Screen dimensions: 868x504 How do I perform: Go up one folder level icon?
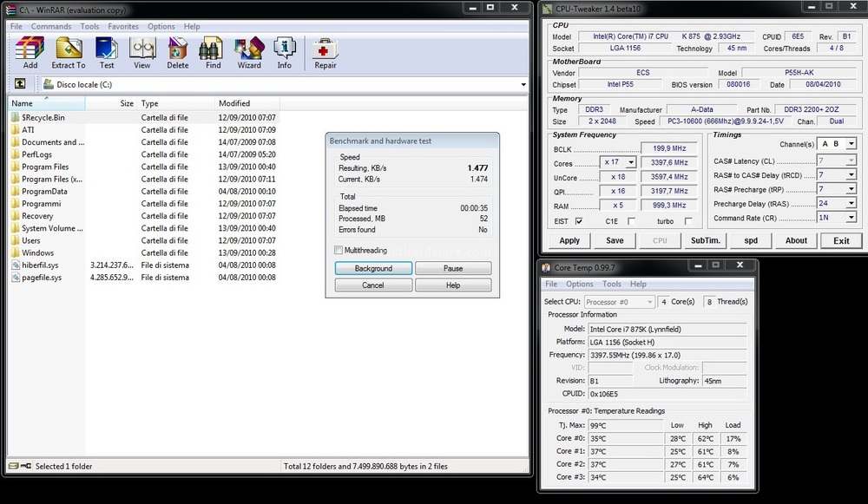(x=20, y=83)
